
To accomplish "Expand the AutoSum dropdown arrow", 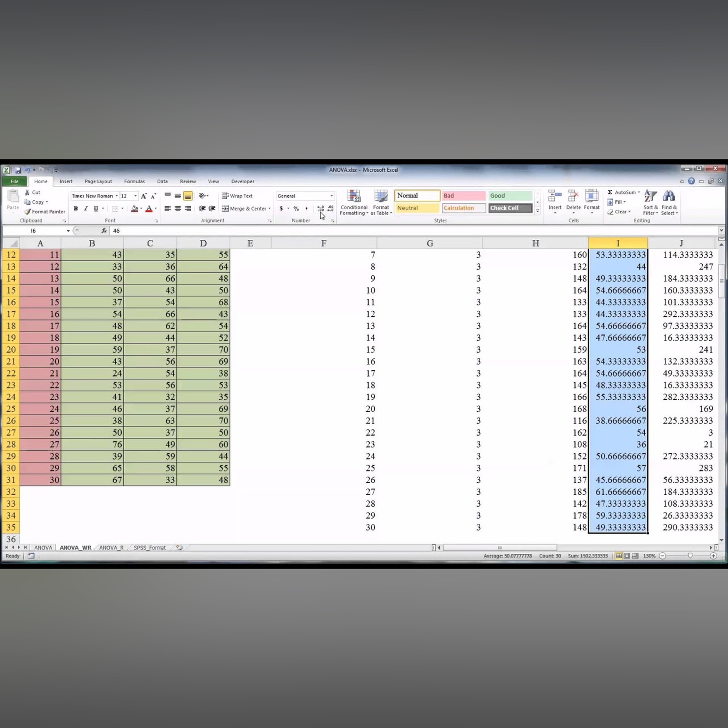I will pos(639,192).
